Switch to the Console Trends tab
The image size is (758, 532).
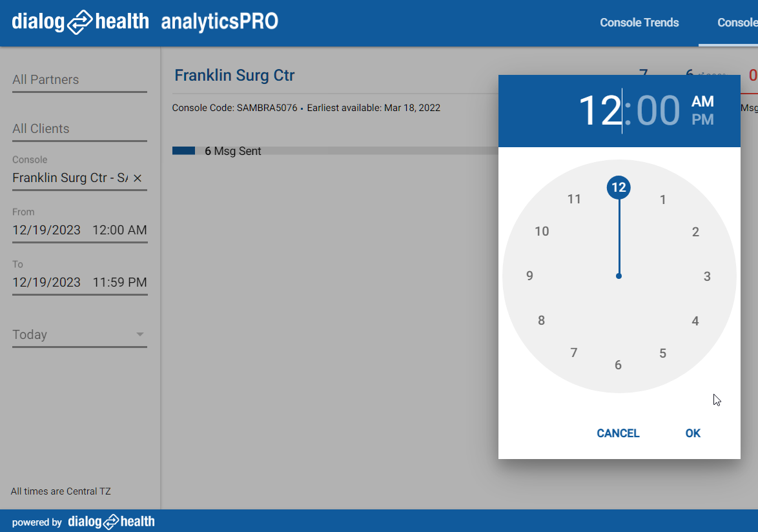639,23
